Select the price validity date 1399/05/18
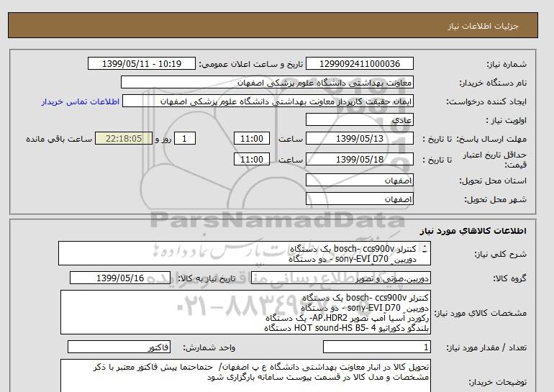Viewport: 554px width, 392px height. tap(359, 159)
